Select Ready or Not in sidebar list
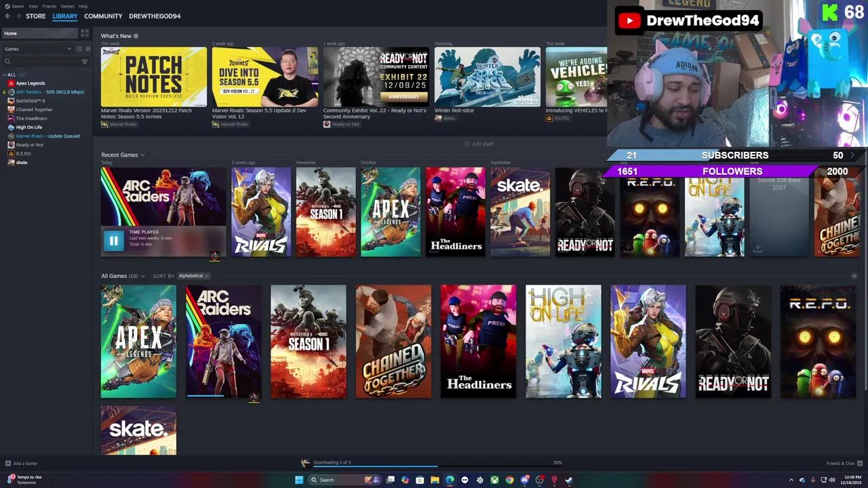868x488 pixels. tap(30, 145)
